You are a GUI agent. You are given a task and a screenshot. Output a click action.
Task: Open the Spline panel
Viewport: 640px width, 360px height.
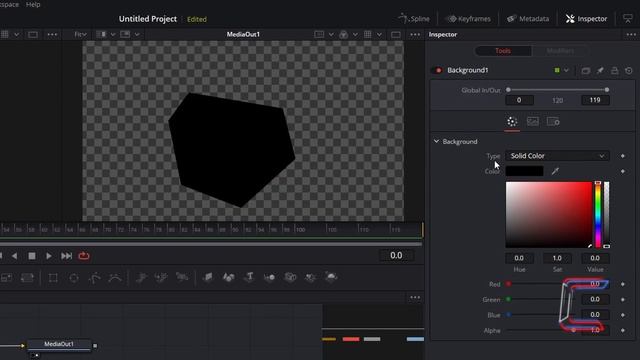point(413,18)
